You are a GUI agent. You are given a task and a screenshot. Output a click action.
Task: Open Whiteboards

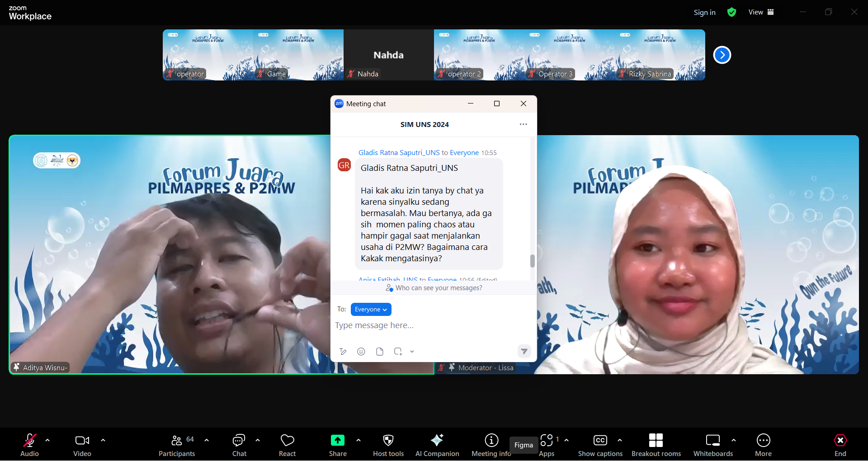[713, 445]
